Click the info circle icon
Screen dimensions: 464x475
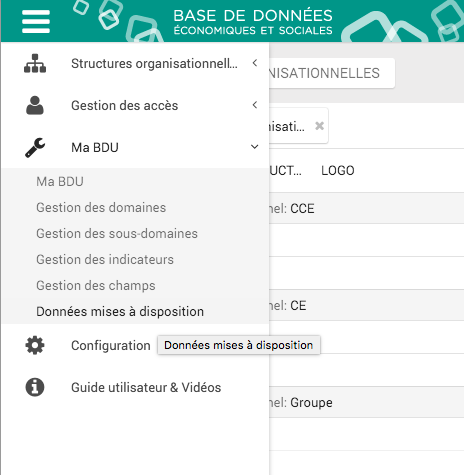click(35, 387)
